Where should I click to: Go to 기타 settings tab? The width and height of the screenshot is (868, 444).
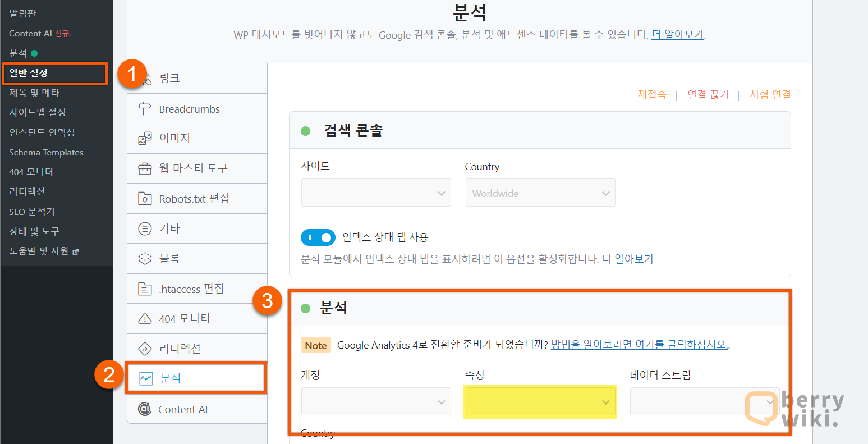(198, 228)
